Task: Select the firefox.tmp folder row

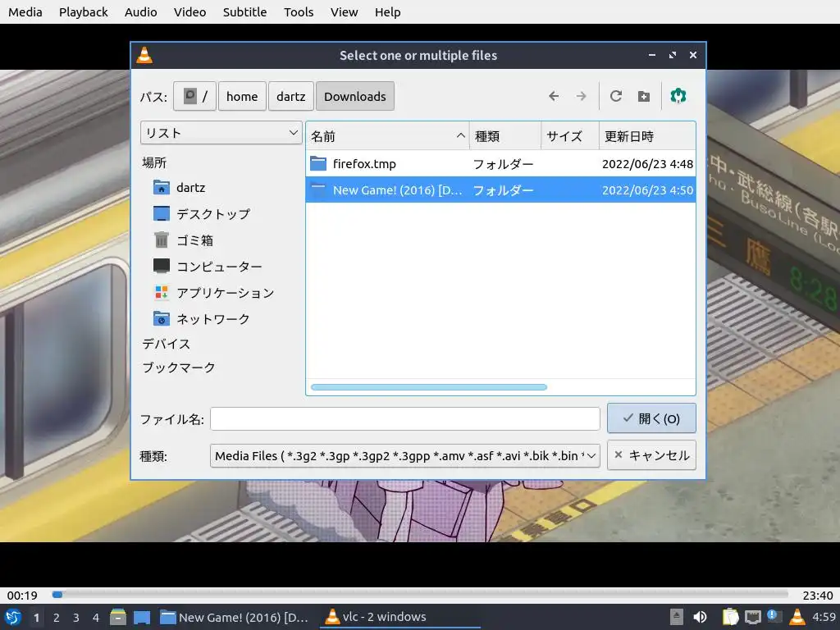Action: coord(500,163)
